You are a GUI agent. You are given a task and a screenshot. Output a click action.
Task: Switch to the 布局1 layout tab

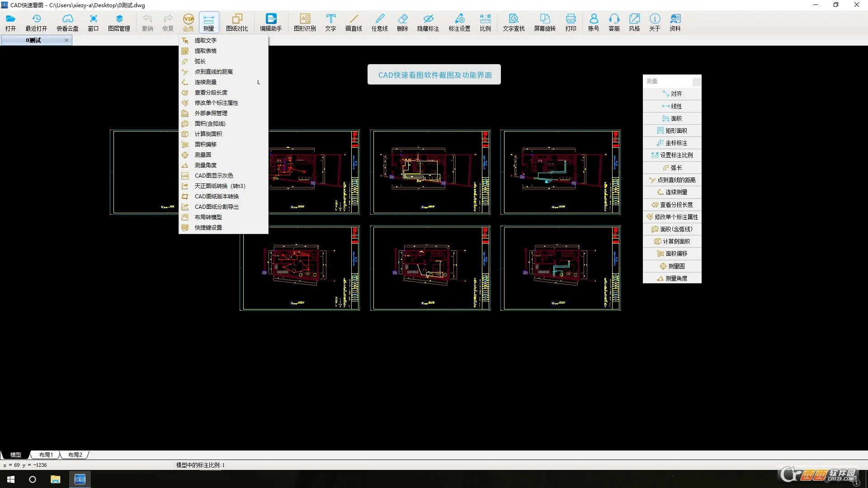[x=45, y=455]
